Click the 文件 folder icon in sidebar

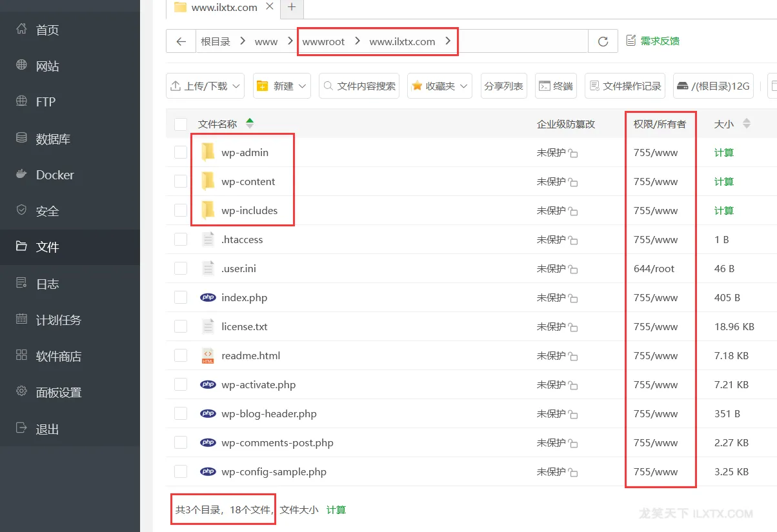(x=21, y=246)
